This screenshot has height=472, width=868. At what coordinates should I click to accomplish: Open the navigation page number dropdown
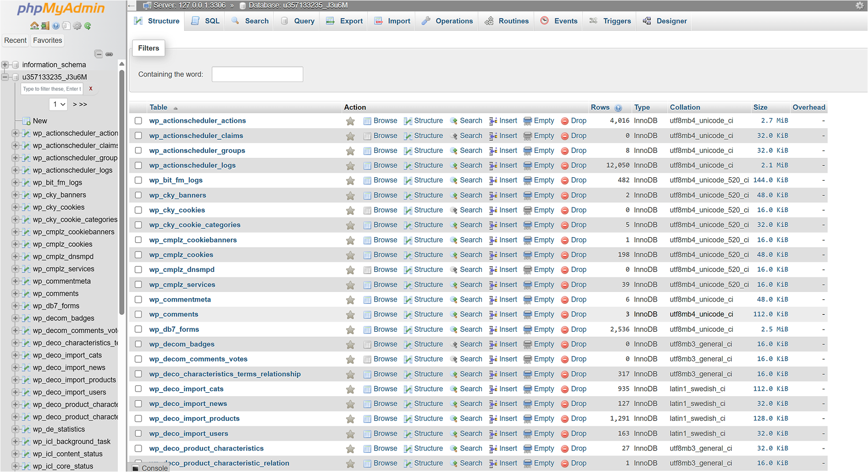click(59, 104)
